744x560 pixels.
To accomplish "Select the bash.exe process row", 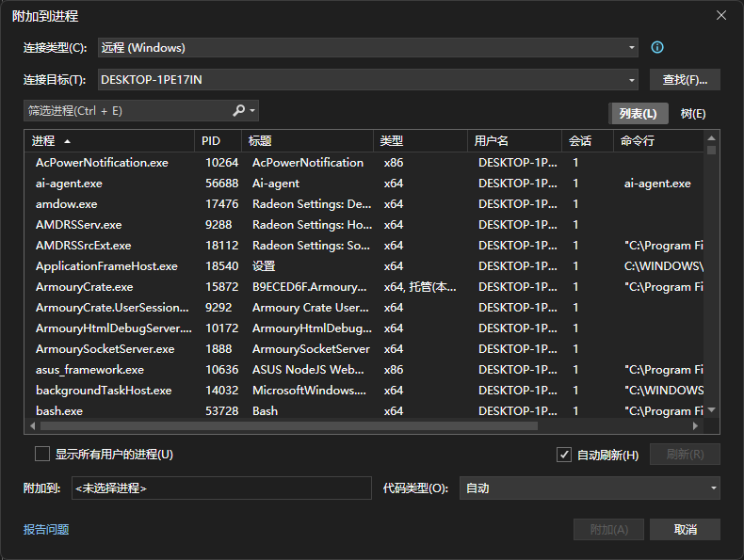I will coord(59,411).
